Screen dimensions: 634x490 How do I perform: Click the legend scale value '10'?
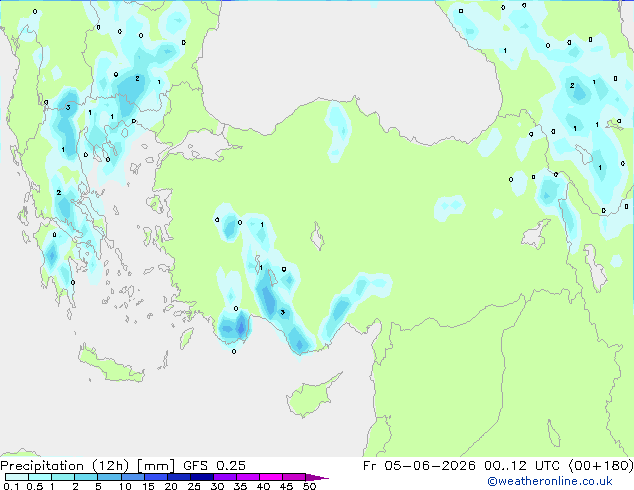(x=125, y=486)
